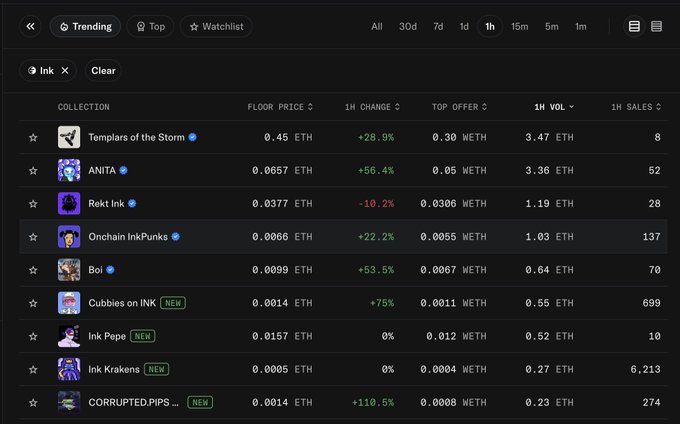
Task: Sort by 1H Change column
Action: click(372, 107)
